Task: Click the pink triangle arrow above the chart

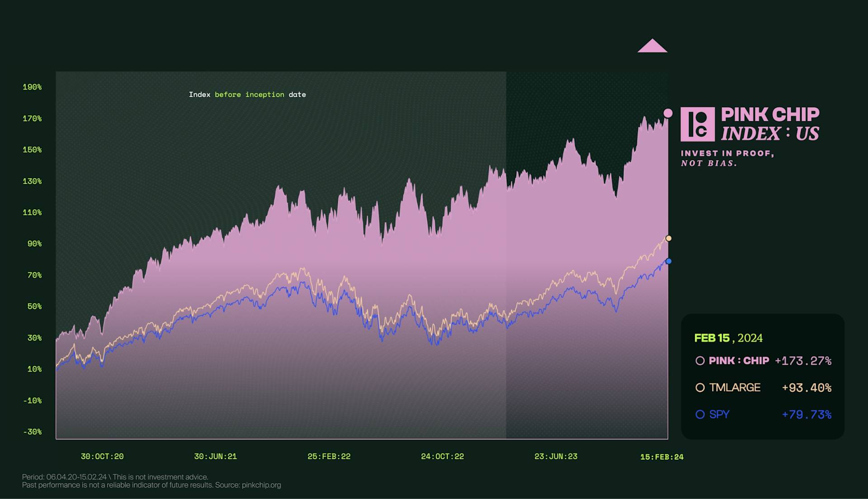Action: (652, 46)
